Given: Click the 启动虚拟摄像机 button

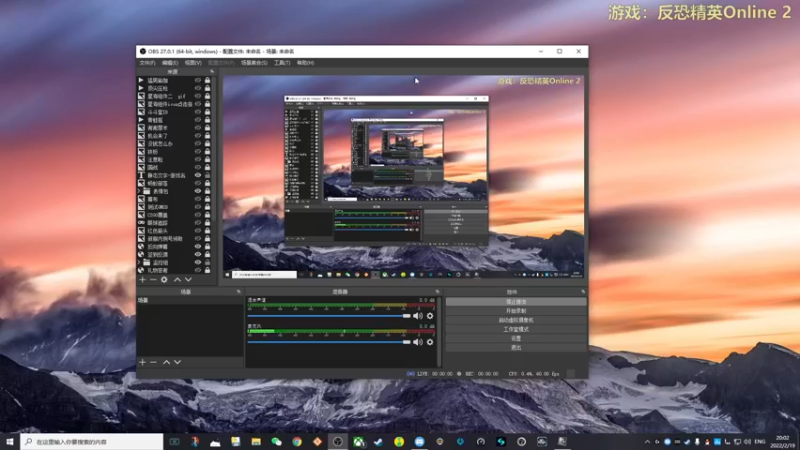Looking at the screenshot, I should pyautogui.click(x=516, y=320).
